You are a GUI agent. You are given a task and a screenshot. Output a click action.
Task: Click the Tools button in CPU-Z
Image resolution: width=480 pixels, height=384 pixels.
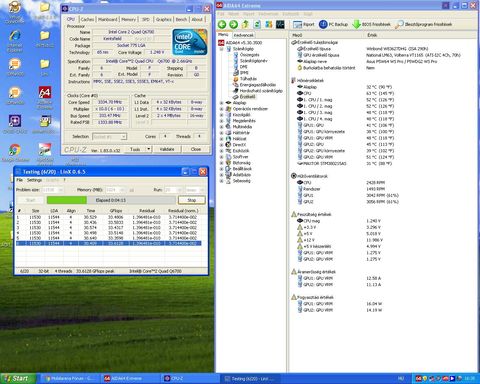[x=135, y=149]
